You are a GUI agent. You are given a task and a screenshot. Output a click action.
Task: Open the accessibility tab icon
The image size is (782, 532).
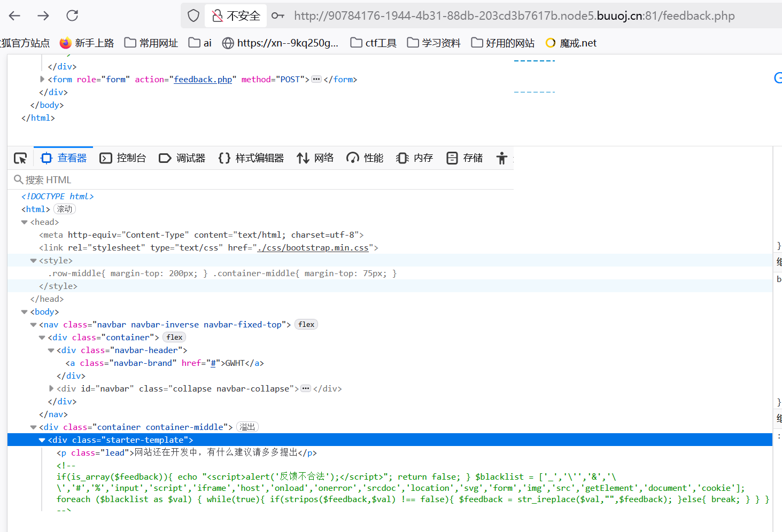point(501,158)
